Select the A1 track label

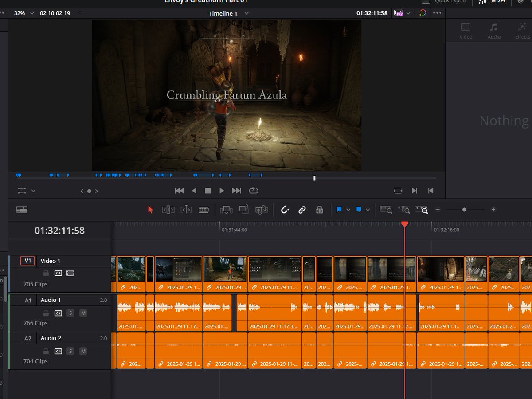coord(28,300)
